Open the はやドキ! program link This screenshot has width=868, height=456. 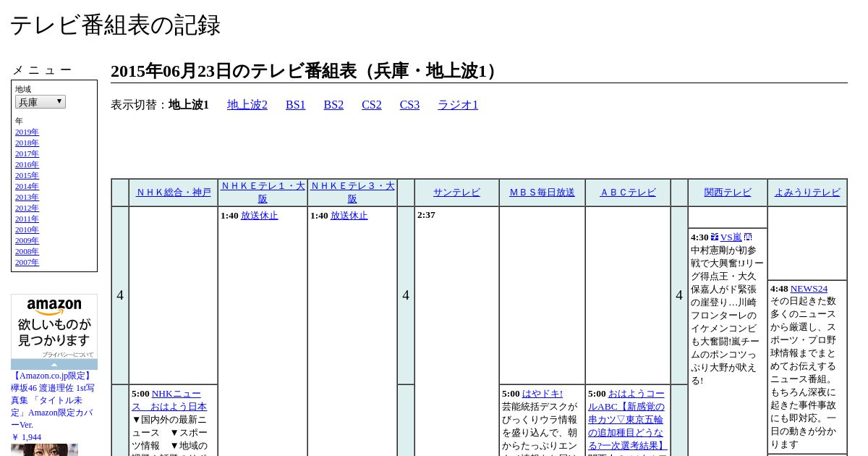(542, 394)
